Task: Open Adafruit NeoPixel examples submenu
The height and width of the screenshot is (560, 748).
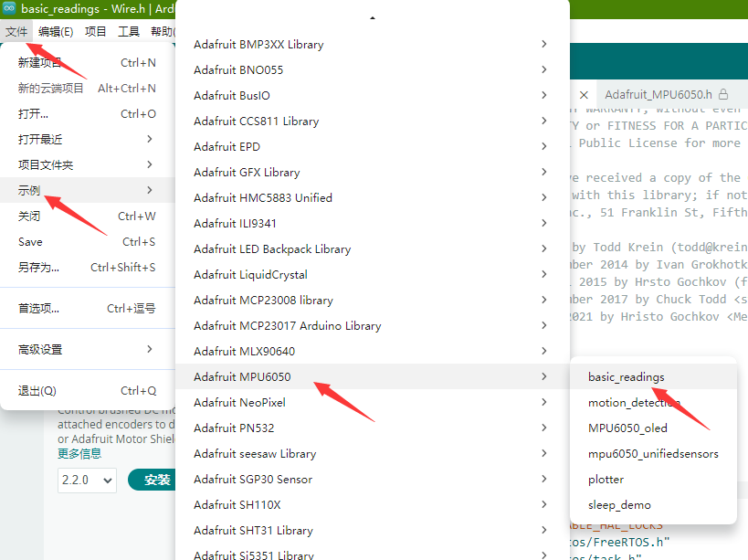Action: point(373,402)
